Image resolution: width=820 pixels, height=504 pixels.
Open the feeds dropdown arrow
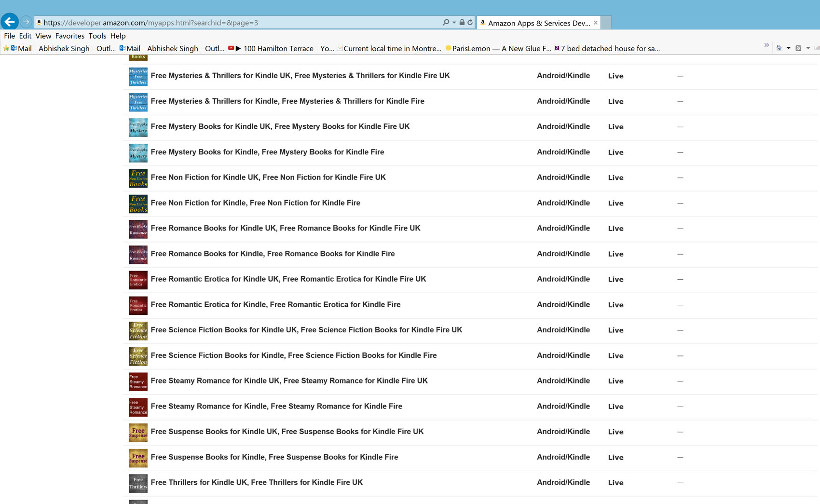808,48
